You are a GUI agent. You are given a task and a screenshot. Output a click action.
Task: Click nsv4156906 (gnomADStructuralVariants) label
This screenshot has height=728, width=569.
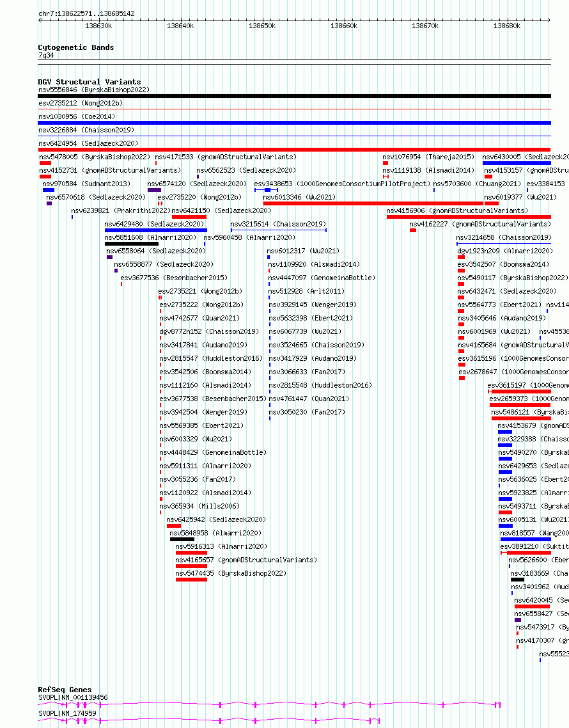tap(456, 210)
